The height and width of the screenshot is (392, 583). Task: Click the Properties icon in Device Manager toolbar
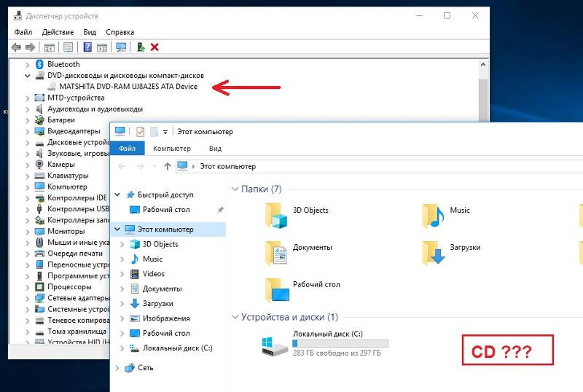pyautogui.click(x=68, y=47)
